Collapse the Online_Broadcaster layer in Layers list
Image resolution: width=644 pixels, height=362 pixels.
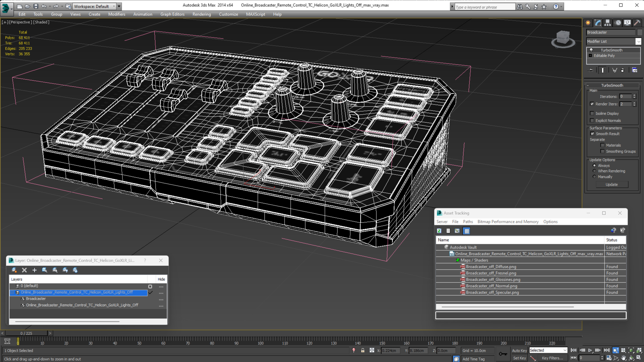12,292
